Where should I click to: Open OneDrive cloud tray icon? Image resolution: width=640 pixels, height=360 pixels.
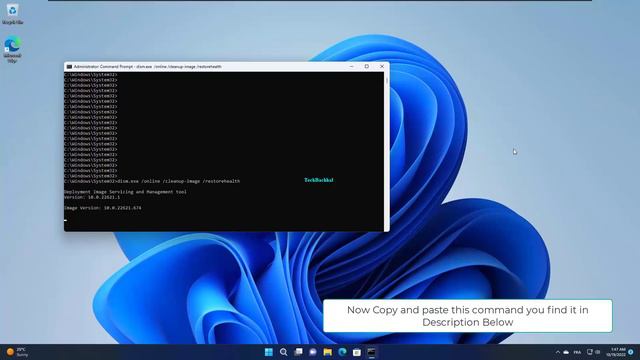coord(566,352)
